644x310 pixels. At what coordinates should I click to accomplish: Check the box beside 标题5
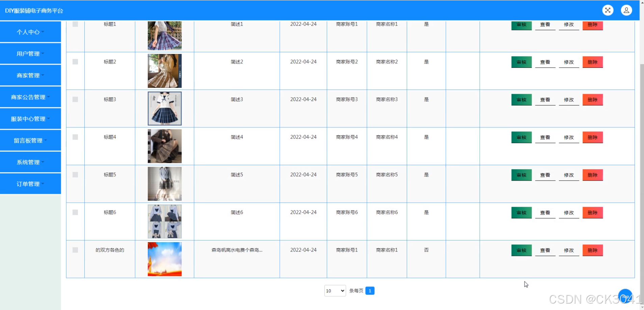coord(75,175)
